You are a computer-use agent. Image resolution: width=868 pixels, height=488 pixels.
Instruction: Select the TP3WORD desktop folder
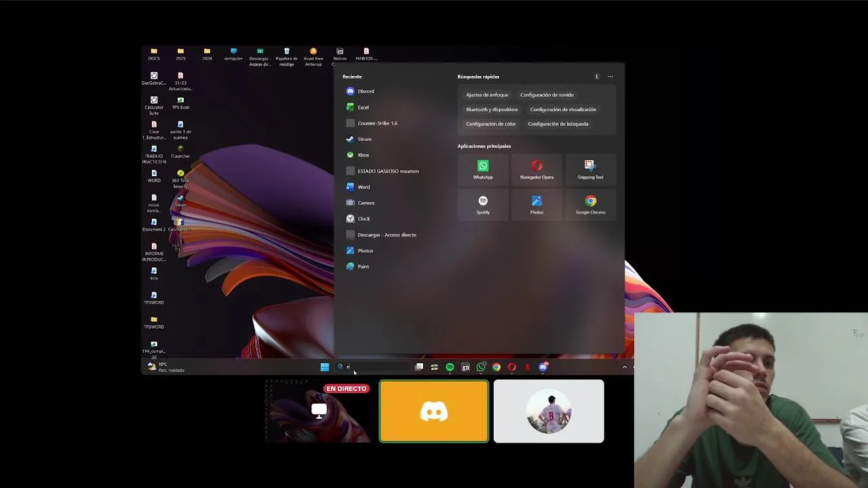[154, 323]
